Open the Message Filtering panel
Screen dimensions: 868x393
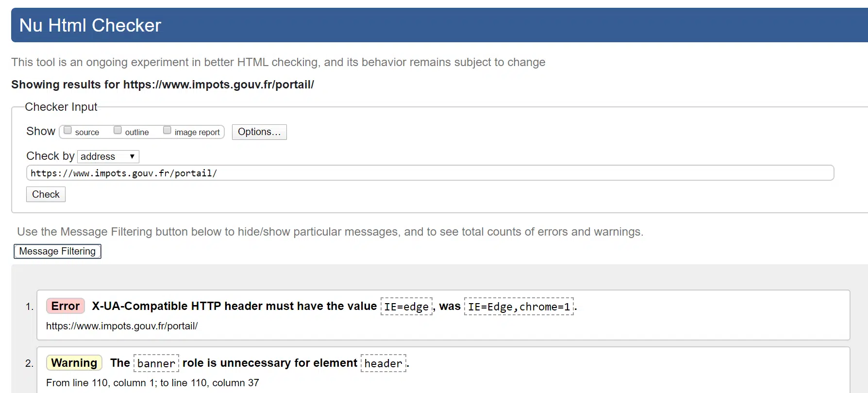coord(57,251)
